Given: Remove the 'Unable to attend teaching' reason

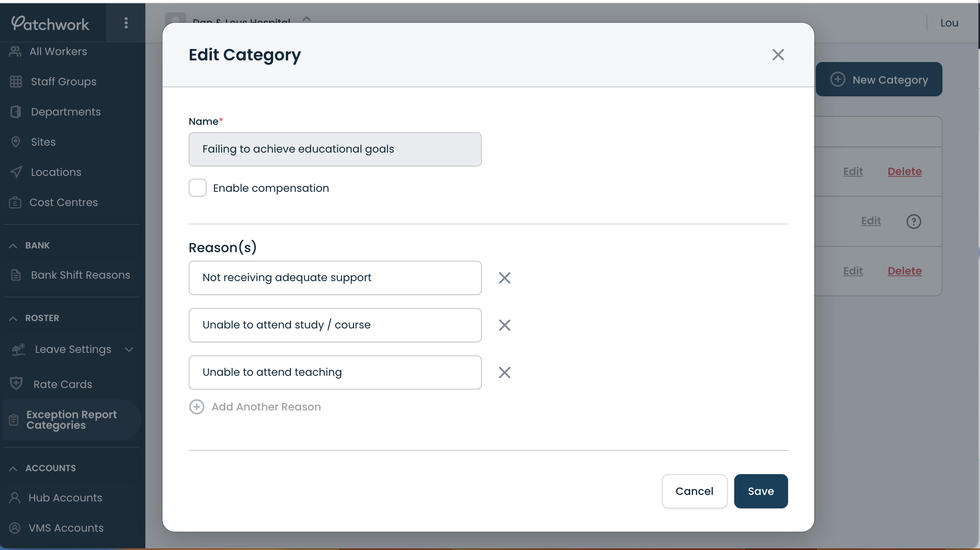Looking at the screenshot, I should pos(504,372).
